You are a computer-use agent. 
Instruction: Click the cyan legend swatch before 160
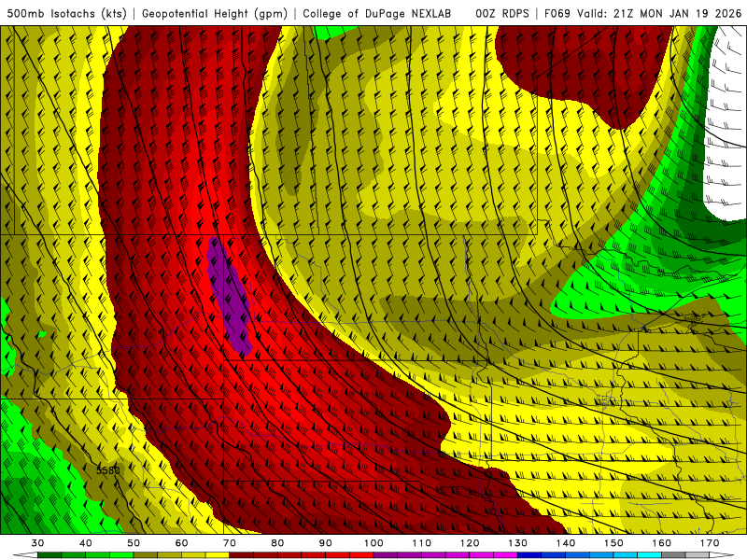649,555
